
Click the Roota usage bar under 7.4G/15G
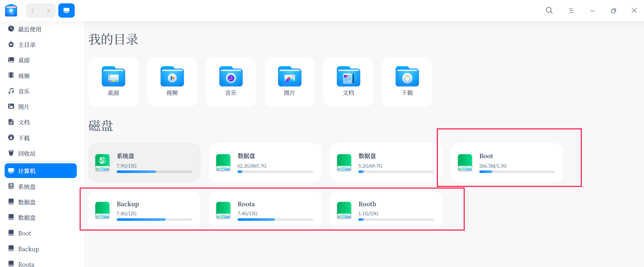coord(275,220)
